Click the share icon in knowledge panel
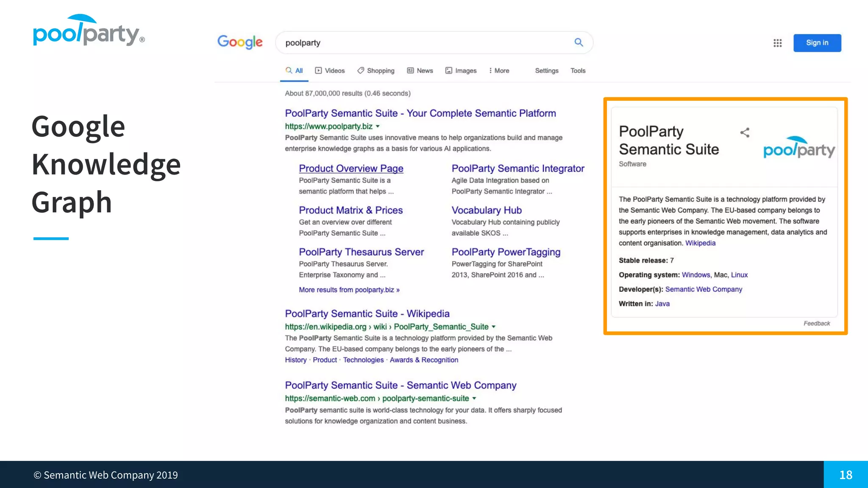 pyautogui.click(x=745, y=133)
